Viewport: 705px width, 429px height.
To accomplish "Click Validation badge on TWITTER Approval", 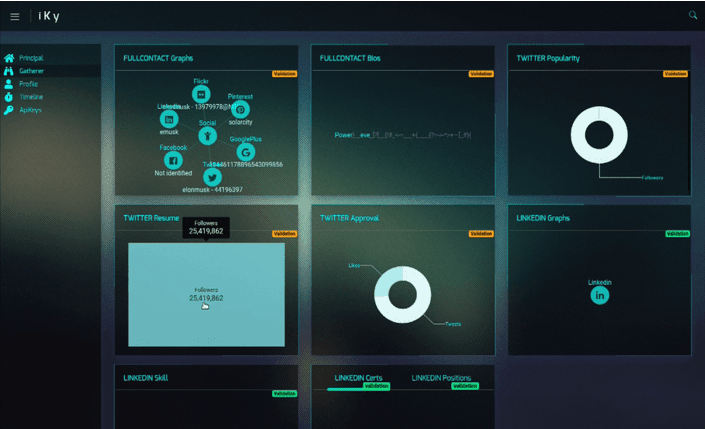I will coord(481,234).
